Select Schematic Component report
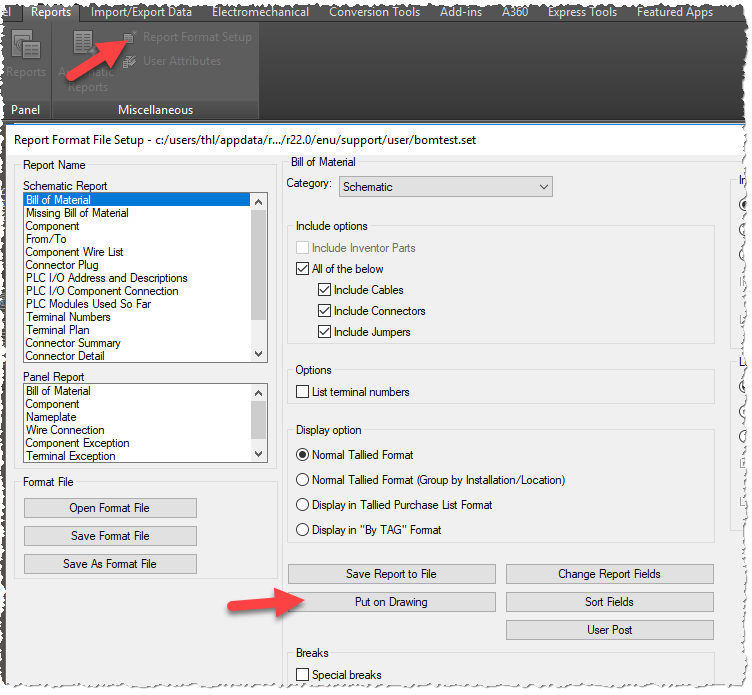The height and width of the screenshot is (695, 752). click(137, 226)
